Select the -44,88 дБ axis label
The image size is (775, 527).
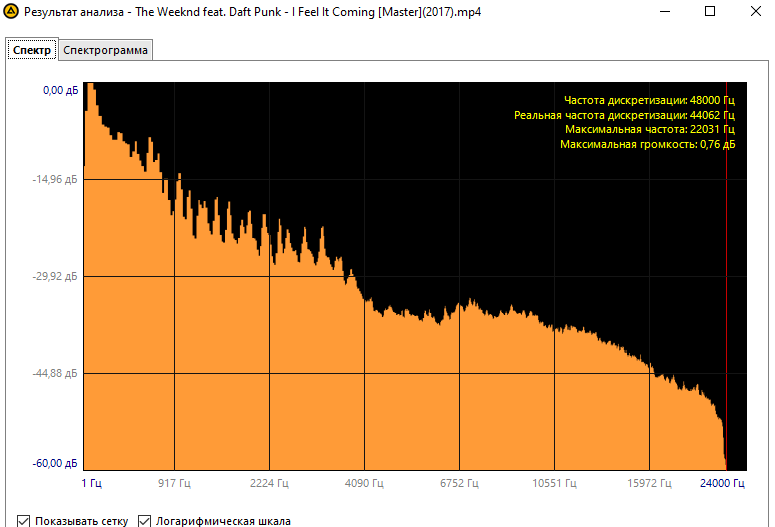pyautogui.click(x=55, y=373)
